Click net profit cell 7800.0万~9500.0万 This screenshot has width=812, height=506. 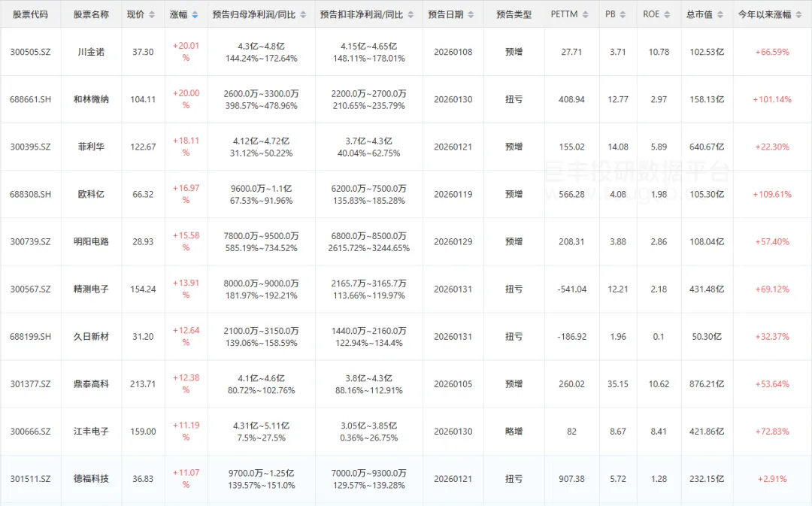(x=261, y=236)
